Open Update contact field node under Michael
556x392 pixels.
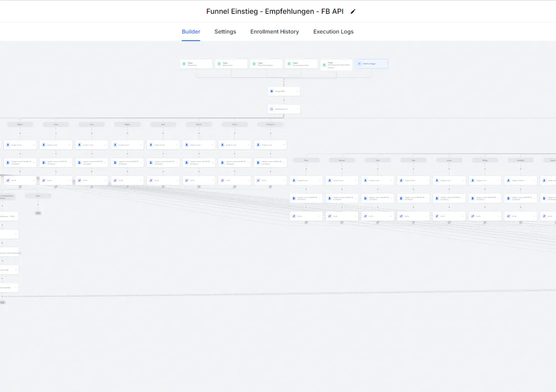pos(342,198)
